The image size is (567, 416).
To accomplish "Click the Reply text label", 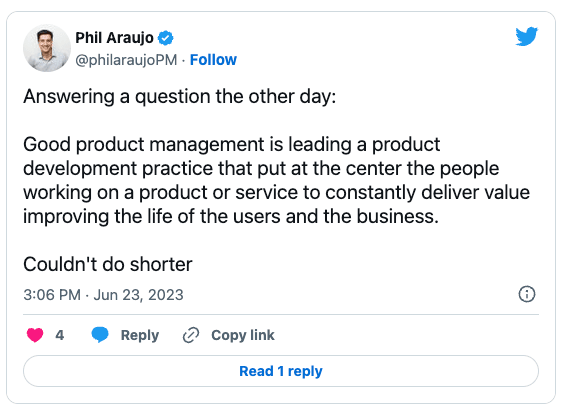I will pos(140,335).
